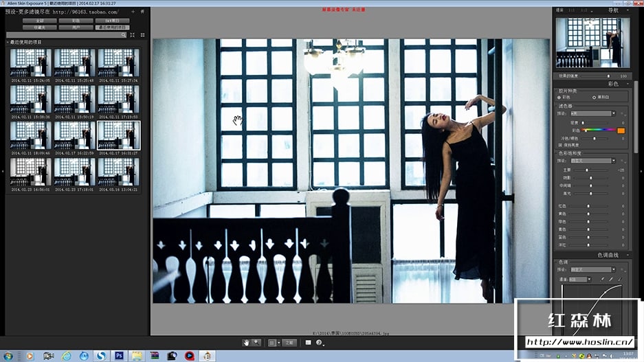Select the 彩色 film type radio button
This screenshot has height=362, width=644.
tap(559, 98)
